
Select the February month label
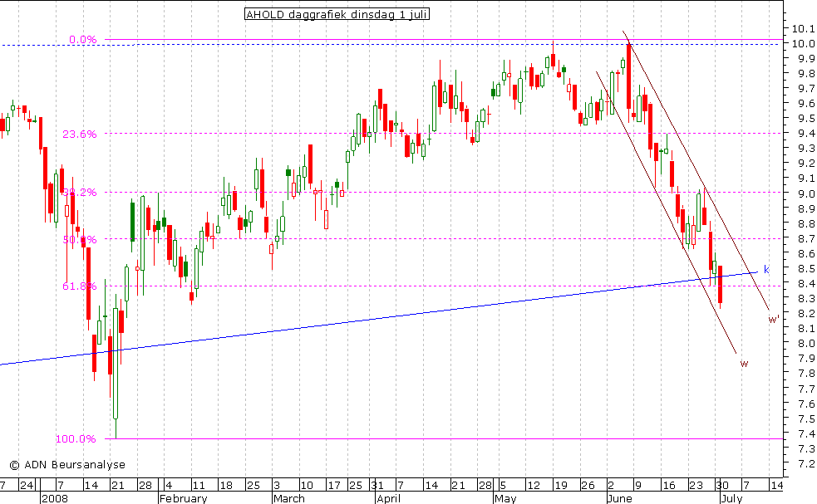184,498
